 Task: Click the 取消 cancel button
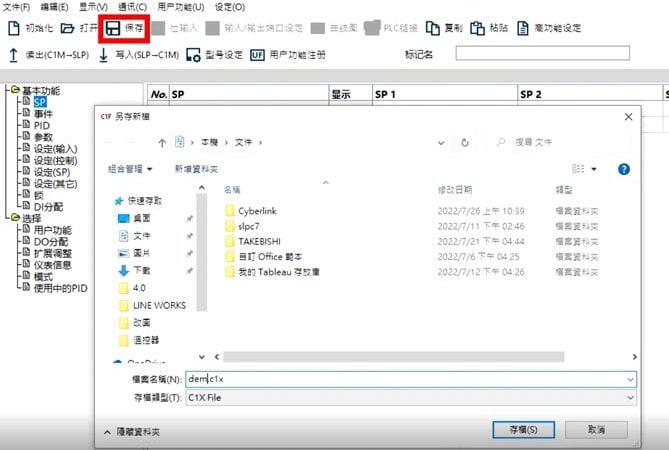[x=596, y=429]
